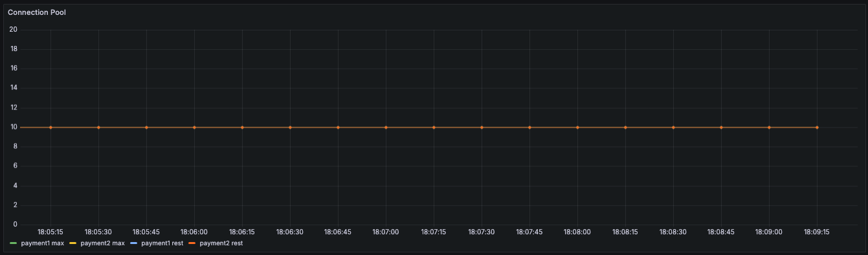The width and height of the screenshot is (868, 255).
Task: Select the data point at 18:08:15
Action: pos(625,127)
